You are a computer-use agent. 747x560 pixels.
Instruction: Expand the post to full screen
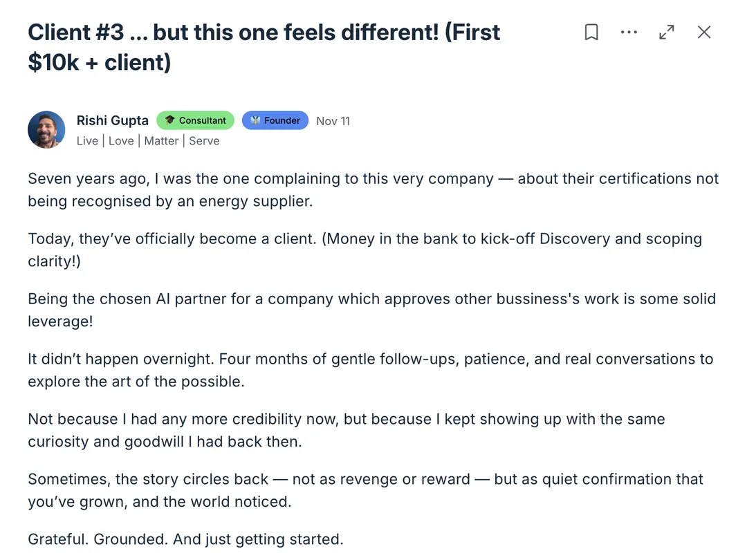click(667, 32)
